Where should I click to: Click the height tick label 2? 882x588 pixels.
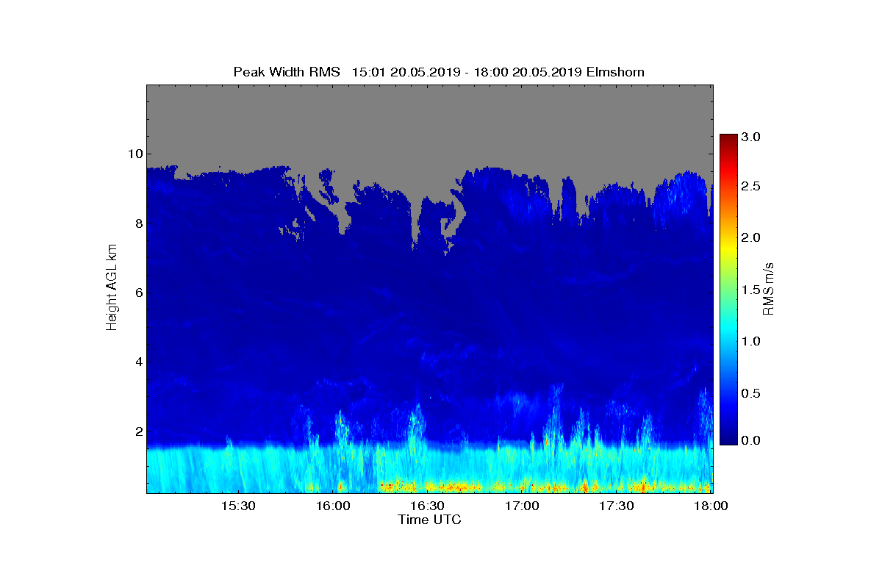(x=138, y=431)
